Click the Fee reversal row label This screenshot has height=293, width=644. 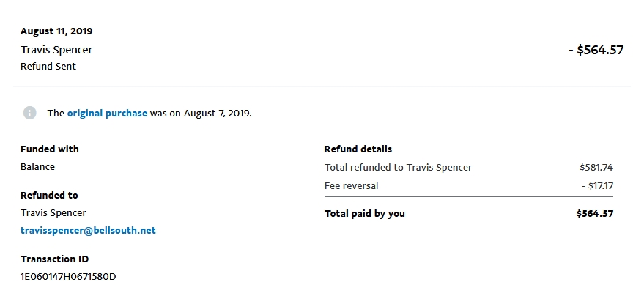click(352, 186)
